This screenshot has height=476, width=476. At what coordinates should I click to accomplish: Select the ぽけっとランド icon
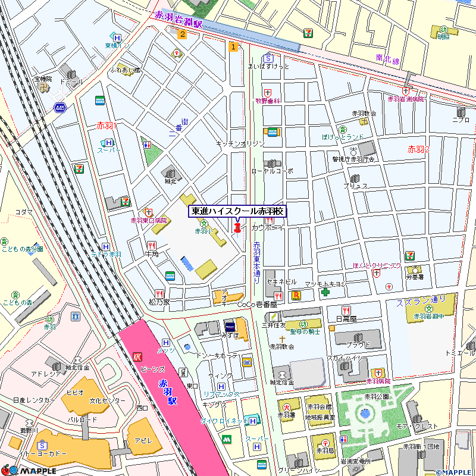click(x=343, y=130)
